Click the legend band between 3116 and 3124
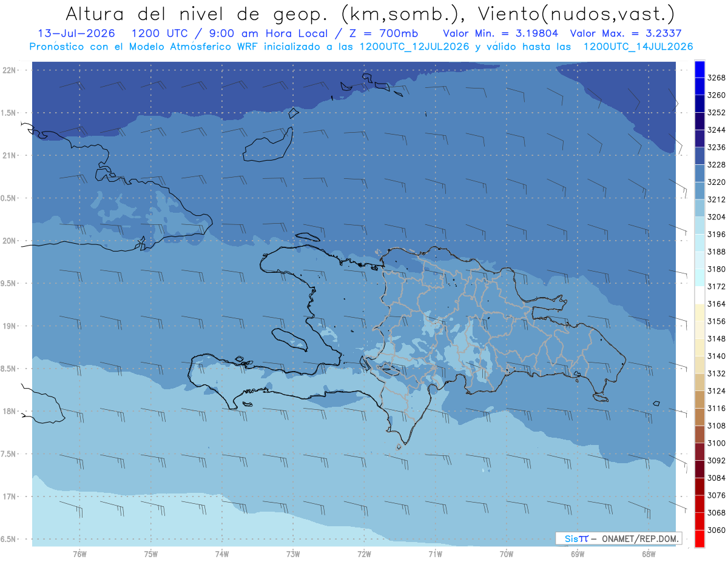The height and width of the screenshot is (562, 728). coord(699,400)
